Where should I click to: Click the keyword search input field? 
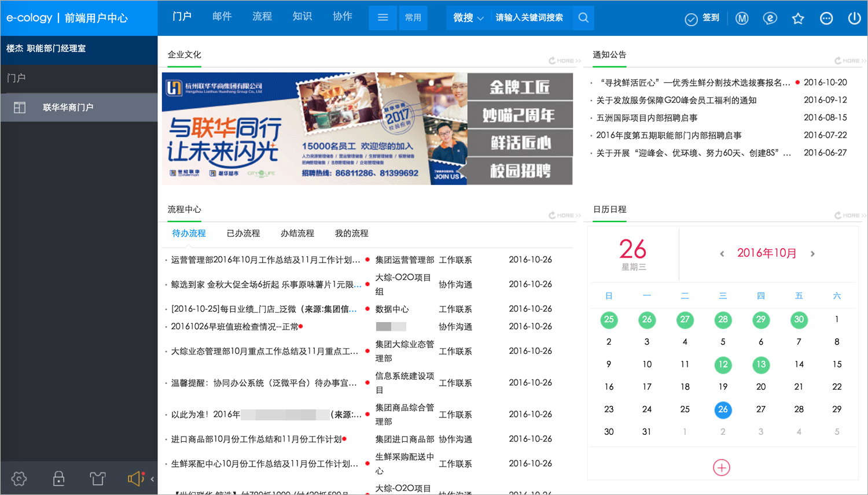pos(529,18)
